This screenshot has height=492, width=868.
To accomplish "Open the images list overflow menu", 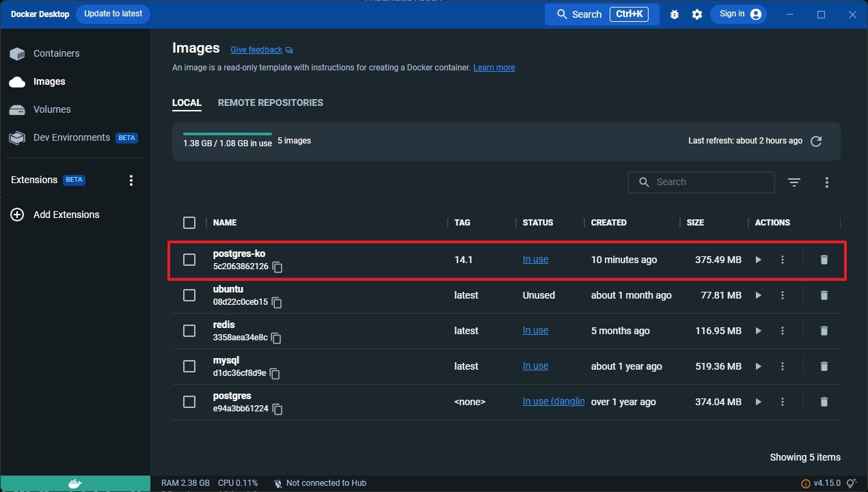I will coord(827,182).
